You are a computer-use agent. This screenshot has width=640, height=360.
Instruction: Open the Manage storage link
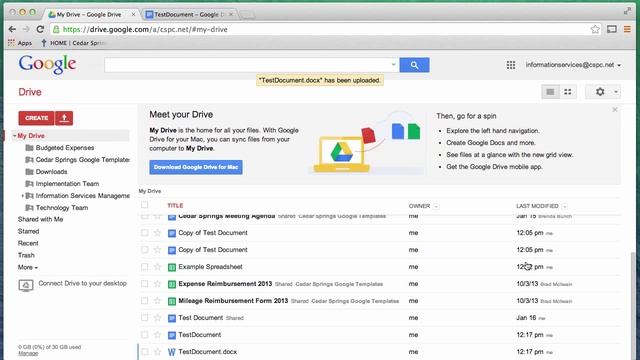tap(28, 353)
